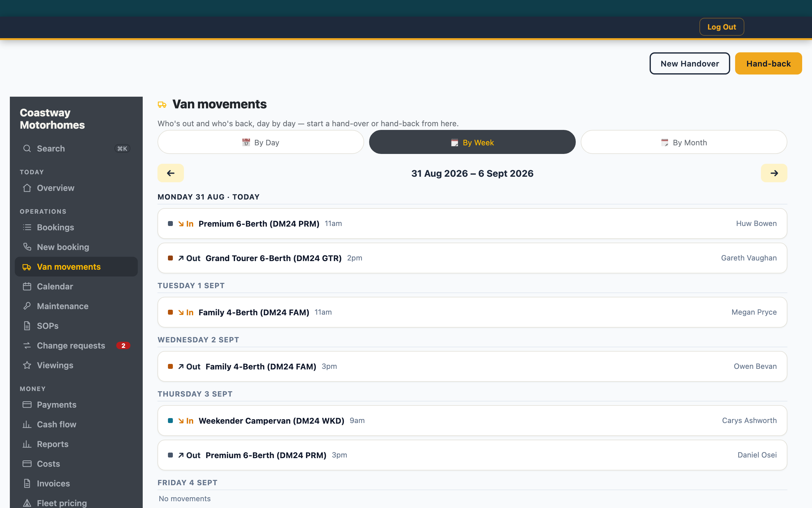Screen dimensions: 812x508
Task: Click the Overview home icon
Action: click(27, 188)
